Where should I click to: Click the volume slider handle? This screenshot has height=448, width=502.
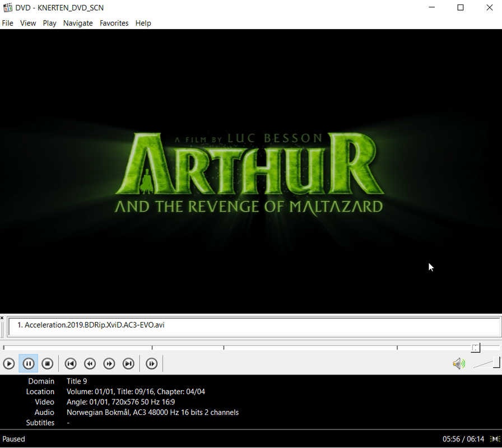(496, 362)
